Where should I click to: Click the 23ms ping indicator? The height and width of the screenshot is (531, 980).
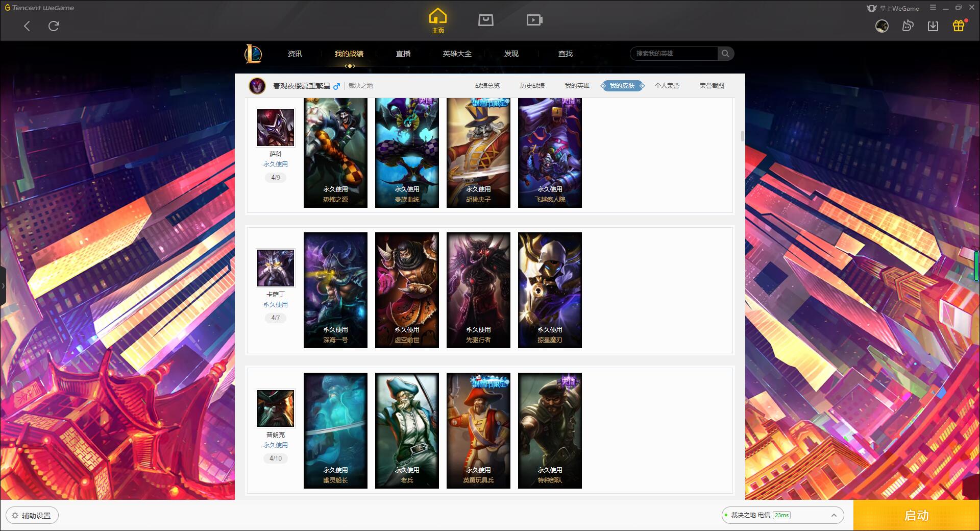coord(781,515)
